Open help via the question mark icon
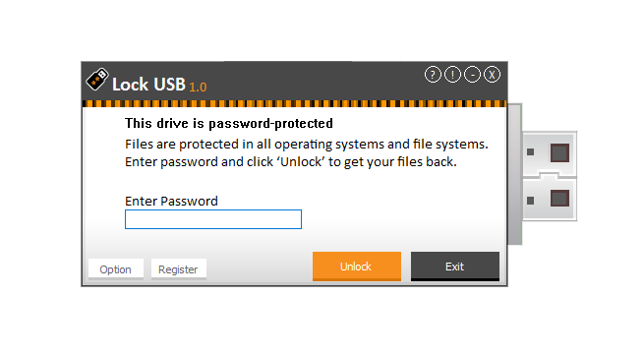The height and width of the screenshot is (356, 644). coord(433,75)
